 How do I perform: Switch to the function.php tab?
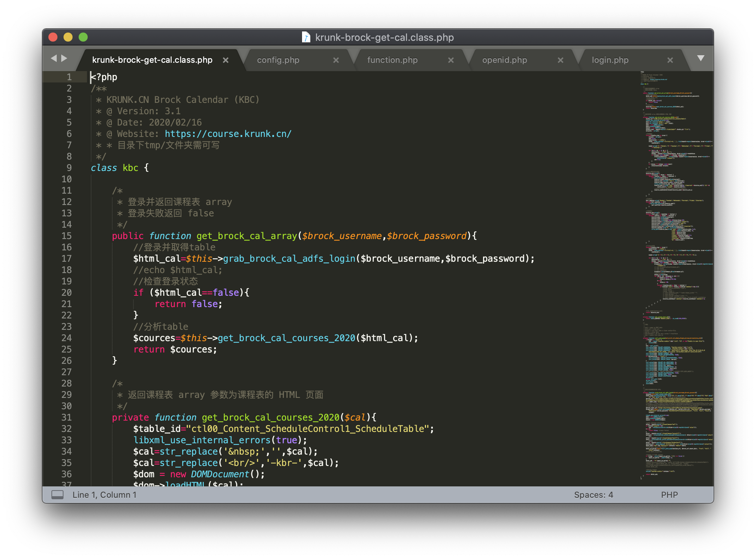coord(392,60)
